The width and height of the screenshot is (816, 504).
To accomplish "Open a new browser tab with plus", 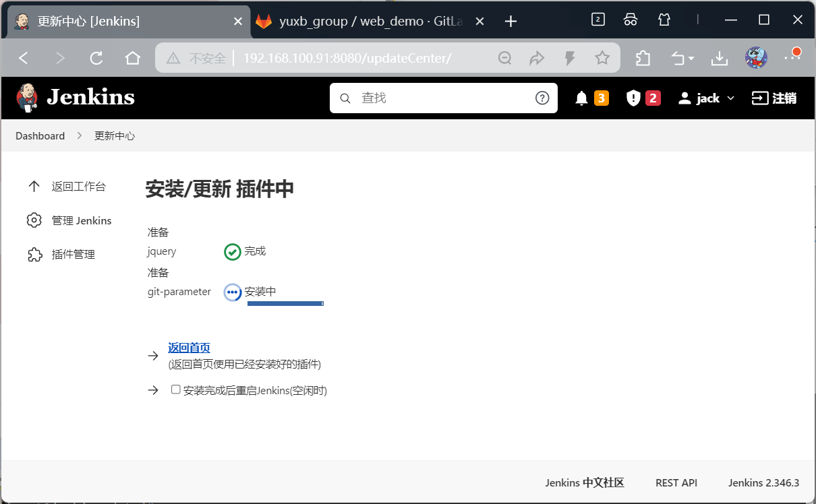I will click(x=511, y=22).
